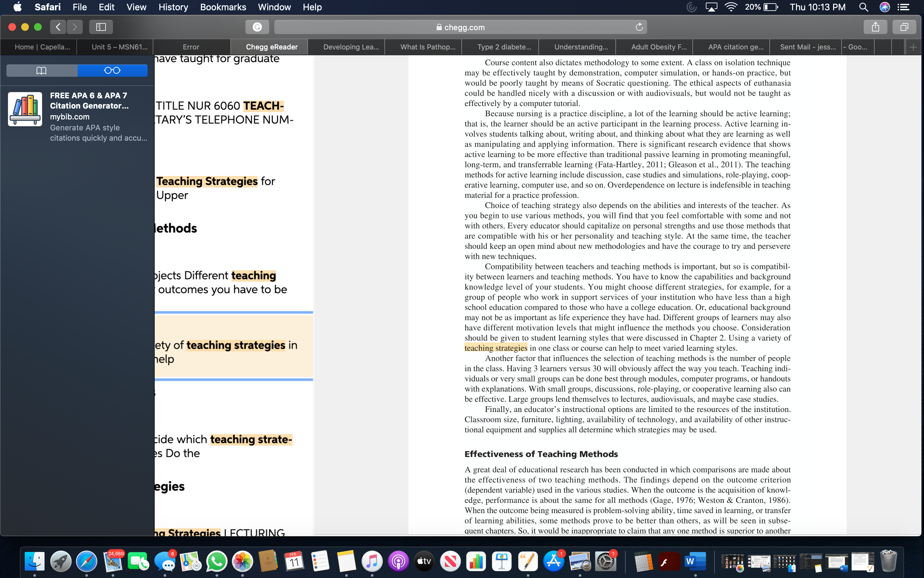Open the Bookmarks menu
924x578 pixels.
[x=223, y=7]
